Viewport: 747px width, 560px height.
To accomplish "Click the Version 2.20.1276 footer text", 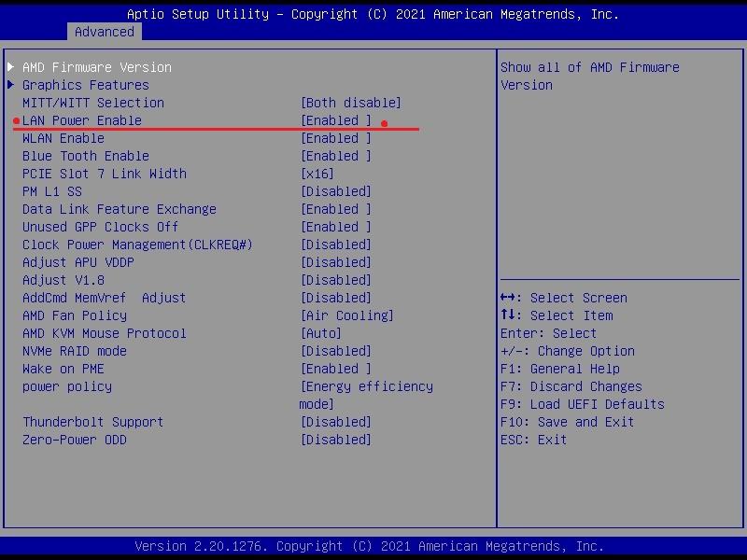I will [x=370, y=546].
